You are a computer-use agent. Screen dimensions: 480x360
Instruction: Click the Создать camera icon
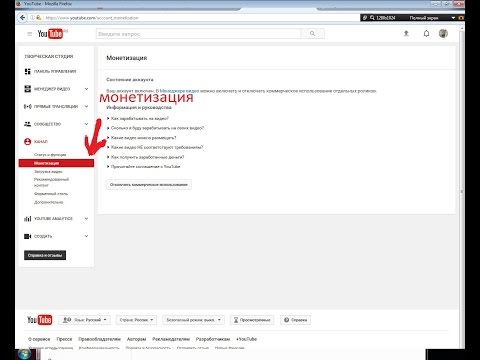click(28, 236)
